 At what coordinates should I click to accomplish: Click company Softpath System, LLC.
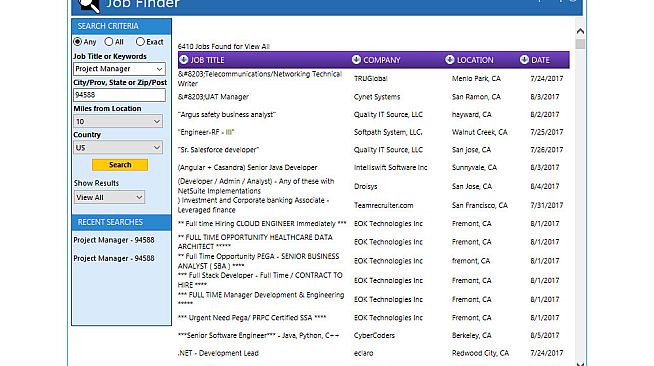388,132
